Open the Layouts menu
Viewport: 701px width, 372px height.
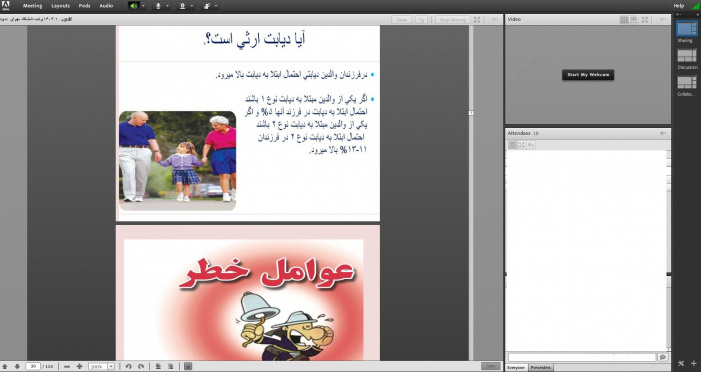(60, 6)
